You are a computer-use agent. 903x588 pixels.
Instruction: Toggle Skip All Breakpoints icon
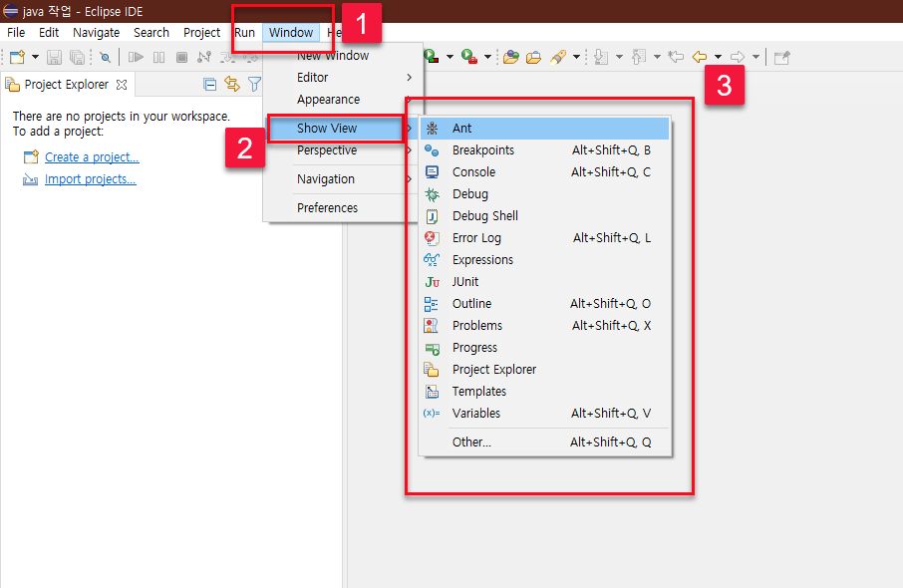(105, 57)
